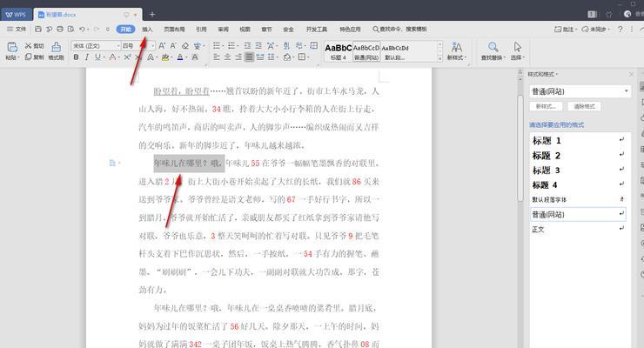
Task: Switch to the Home (开始) tab
Action: tap(125, 29)
